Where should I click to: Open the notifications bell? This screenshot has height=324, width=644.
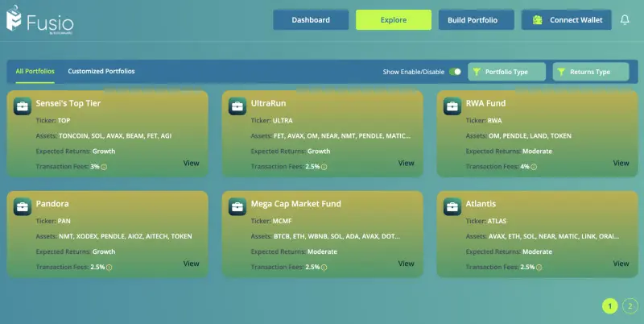pyautogui.click(x=625, y=20)
